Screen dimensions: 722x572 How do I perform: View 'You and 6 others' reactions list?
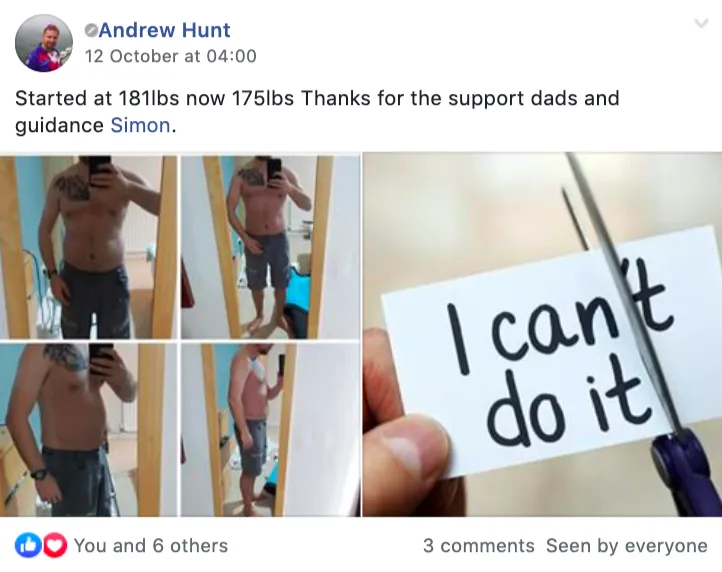151,546
